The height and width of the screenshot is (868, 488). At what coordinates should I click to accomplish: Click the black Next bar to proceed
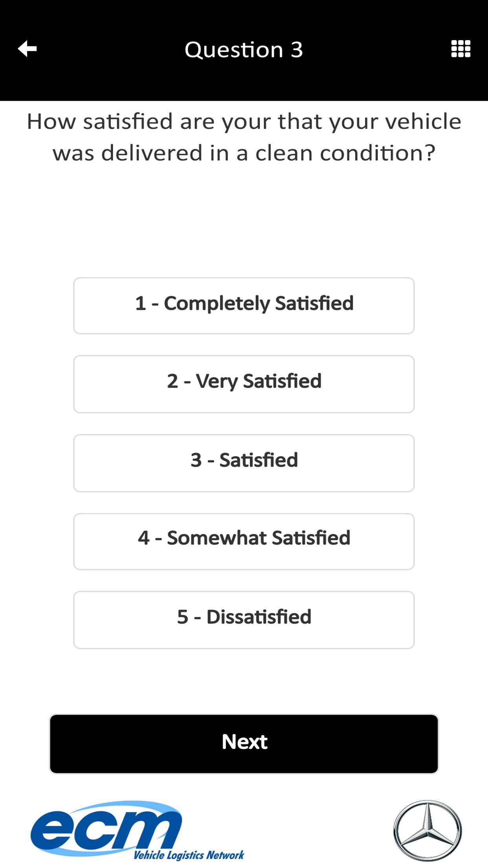pyautogui.click(x=244, y=744)
